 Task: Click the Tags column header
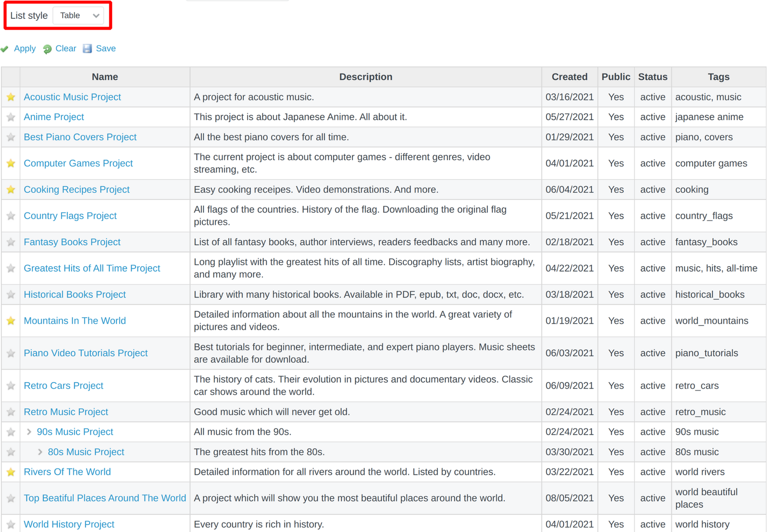pos(718,77)
